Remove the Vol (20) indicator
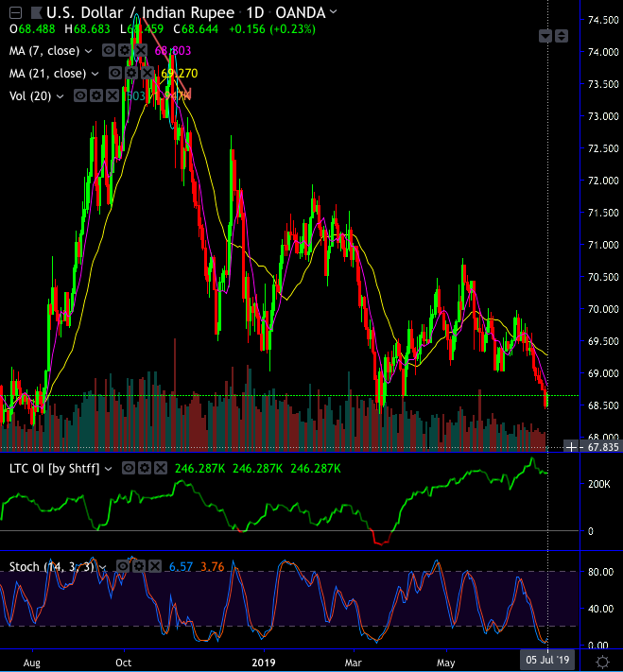The image size is (623, 672). tap(112, 95)
